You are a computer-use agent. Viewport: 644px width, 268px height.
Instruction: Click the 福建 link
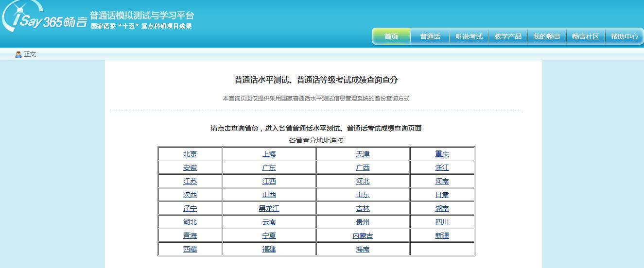269,249
